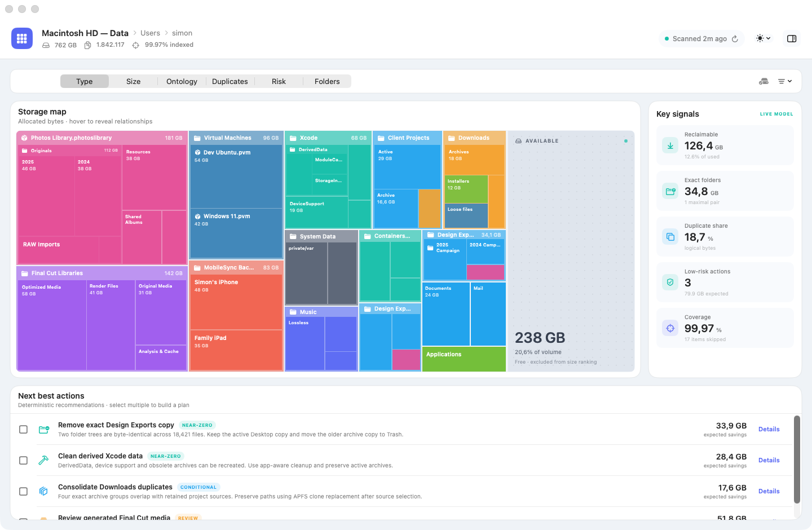Click the simon breadcrumb

point(182,33)
